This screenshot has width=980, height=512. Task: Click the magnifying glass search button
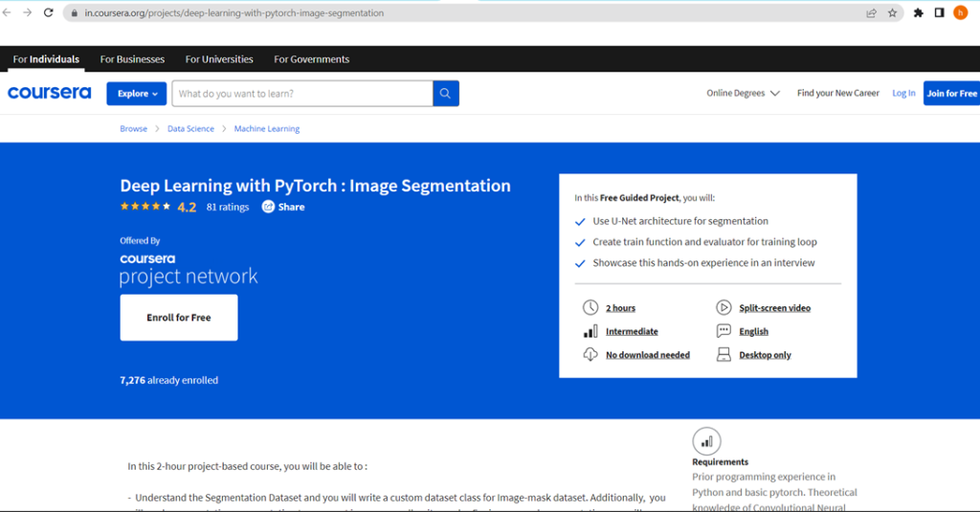pos(446,94)
